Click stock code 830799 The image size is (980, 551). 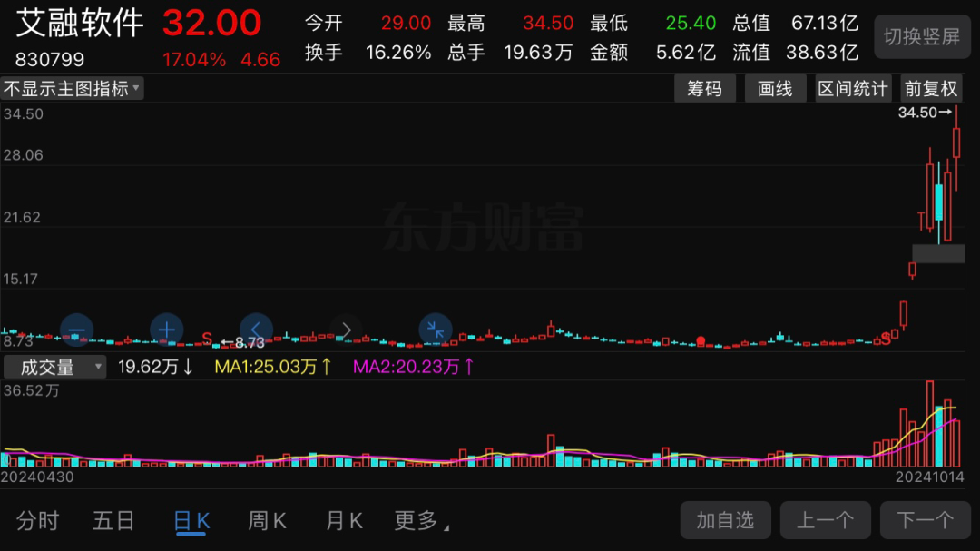(49, 60)
